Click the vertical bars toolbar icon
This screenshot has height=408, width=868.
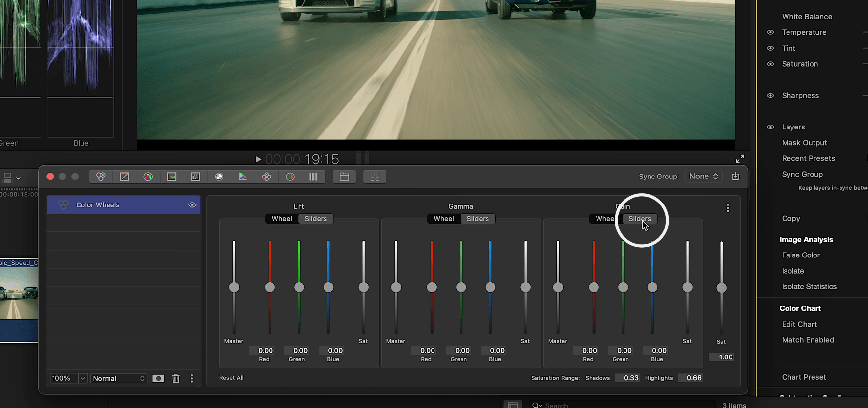[x=314, y=177]
